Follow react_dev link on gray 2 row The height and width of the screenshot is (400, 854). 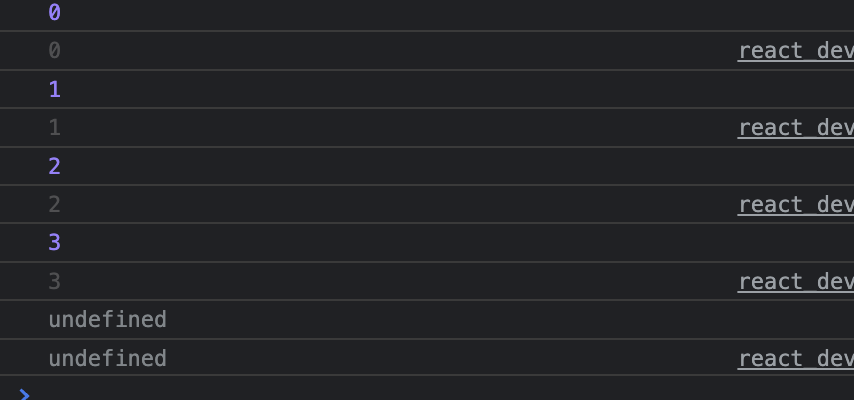click(795, 205)
